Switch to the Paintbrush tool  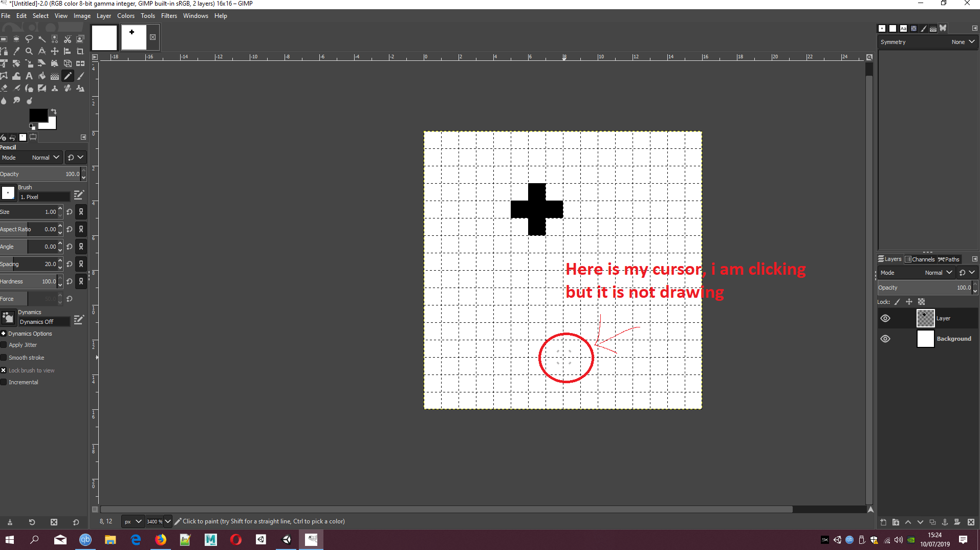click(80, 76)
